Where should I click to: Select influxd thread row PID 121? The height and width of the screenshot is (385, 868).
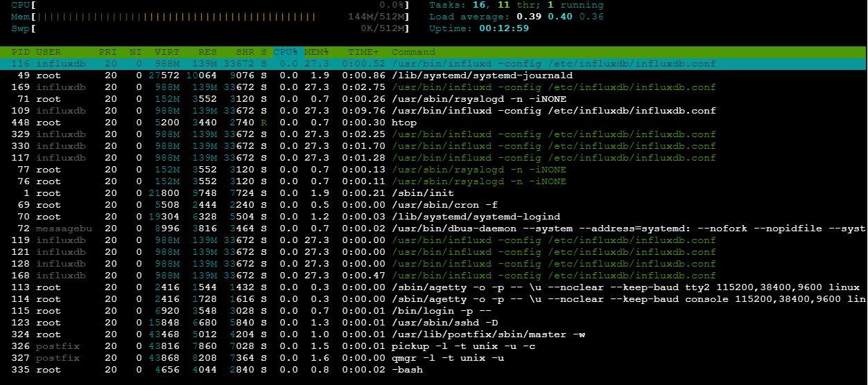[433, 252]
